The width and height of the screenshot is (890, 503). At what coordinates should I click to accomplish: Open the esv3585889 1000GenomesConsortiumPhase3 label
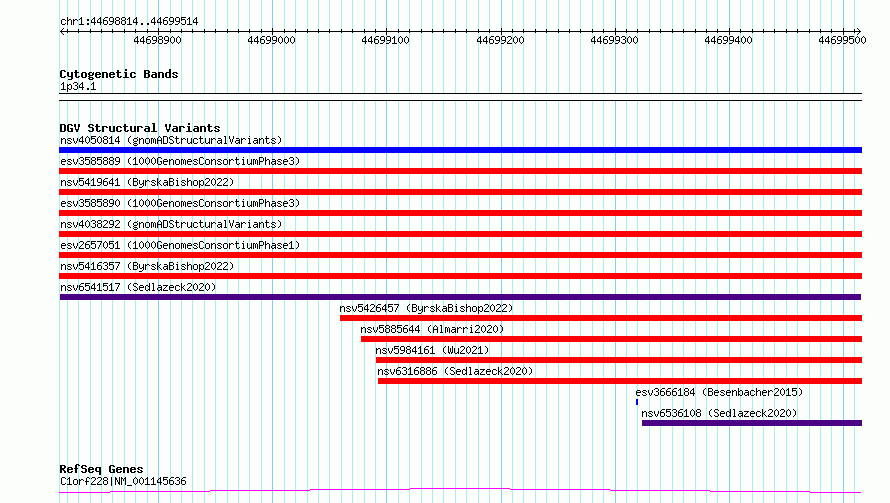tap(180, 161)
